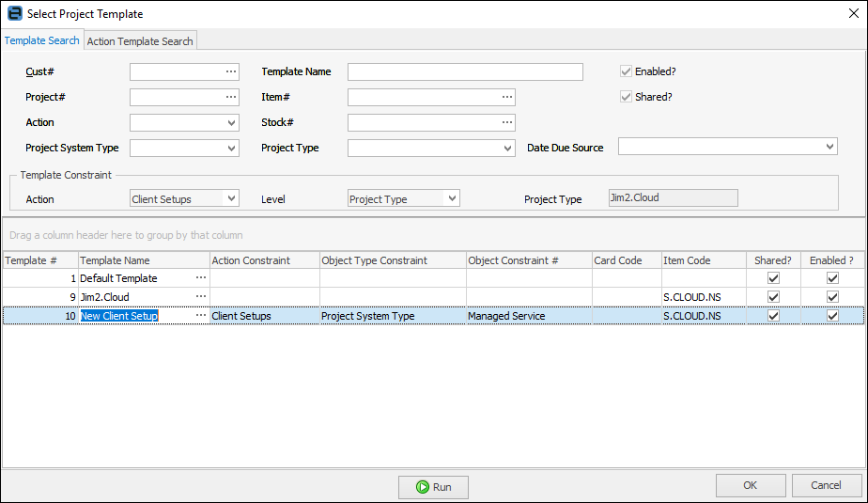868x503 pixels.
Task: Toggle Shared checkbox for Default Template row
Action: pyautogui.click(x=773, y=278)
